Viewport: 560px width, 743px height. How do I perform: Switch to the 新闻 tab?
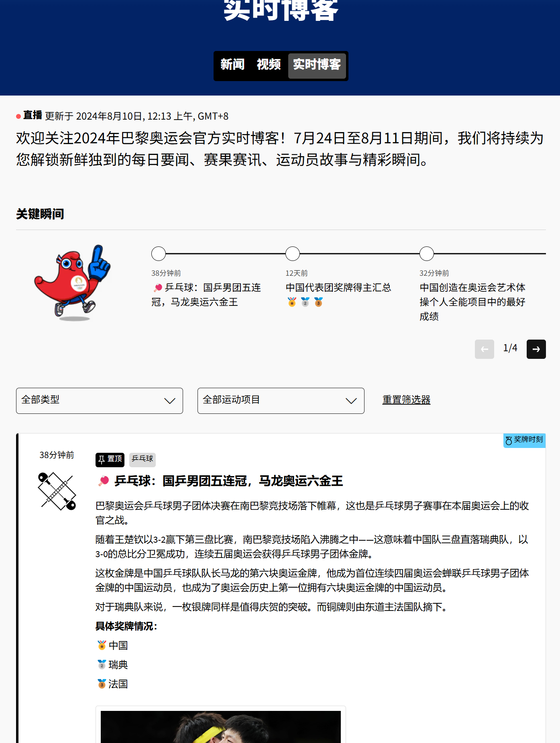[x=232, y=65]
